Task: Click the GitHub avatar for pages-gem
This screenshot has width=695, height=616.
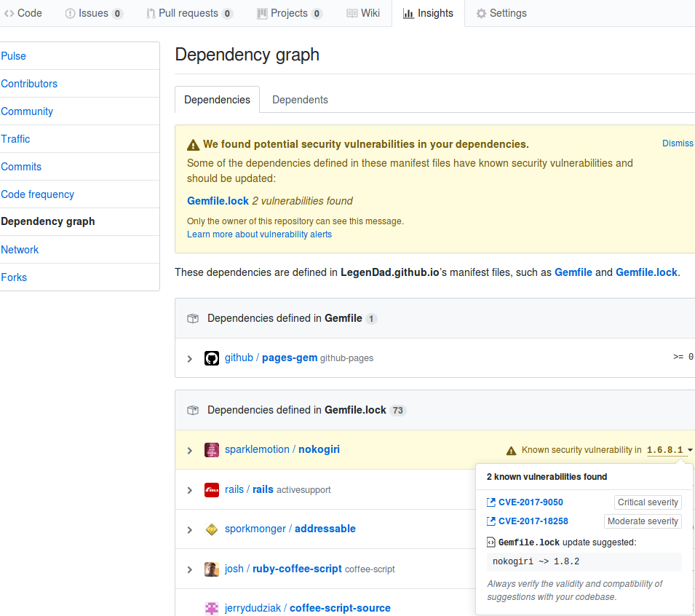Action: (x=212, y=358)
